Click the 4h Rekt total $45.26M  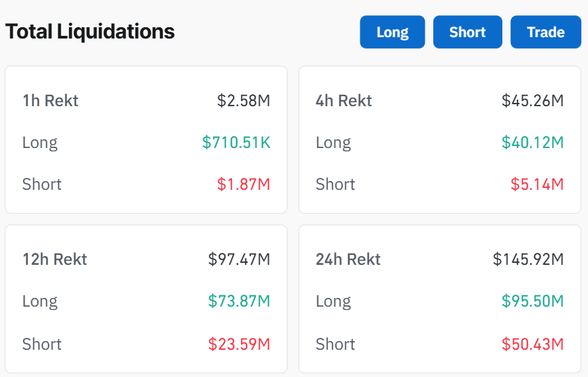tap(532, 100)
